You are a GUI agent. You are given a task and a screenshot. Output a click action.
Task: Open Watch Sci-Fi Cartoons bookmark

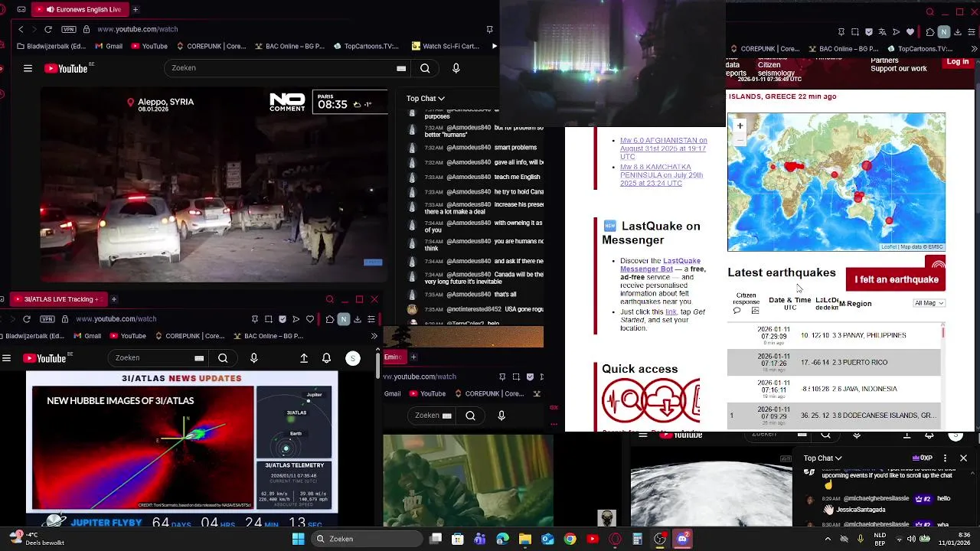[x=445, y=46]
